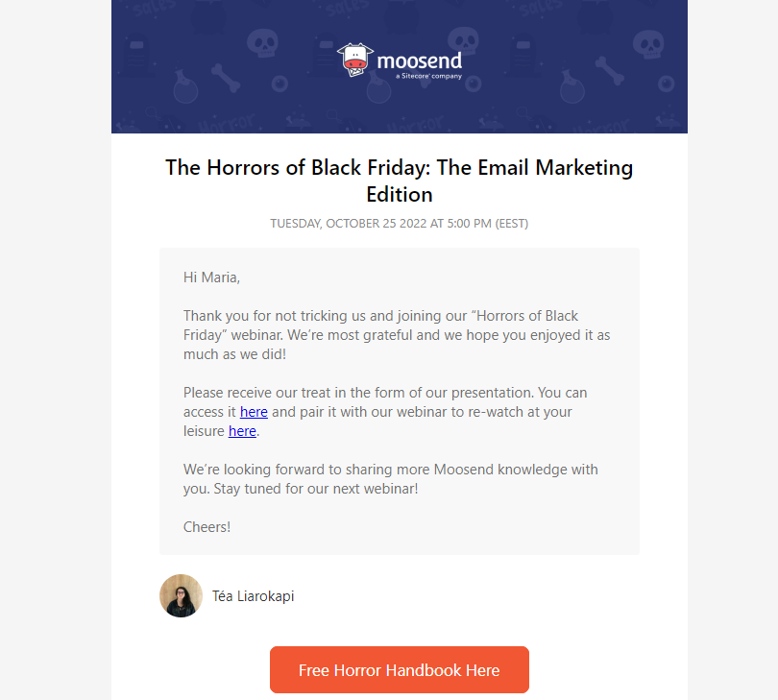Click the 'Free Horror Handbook Here' button

tap(400, 669)
